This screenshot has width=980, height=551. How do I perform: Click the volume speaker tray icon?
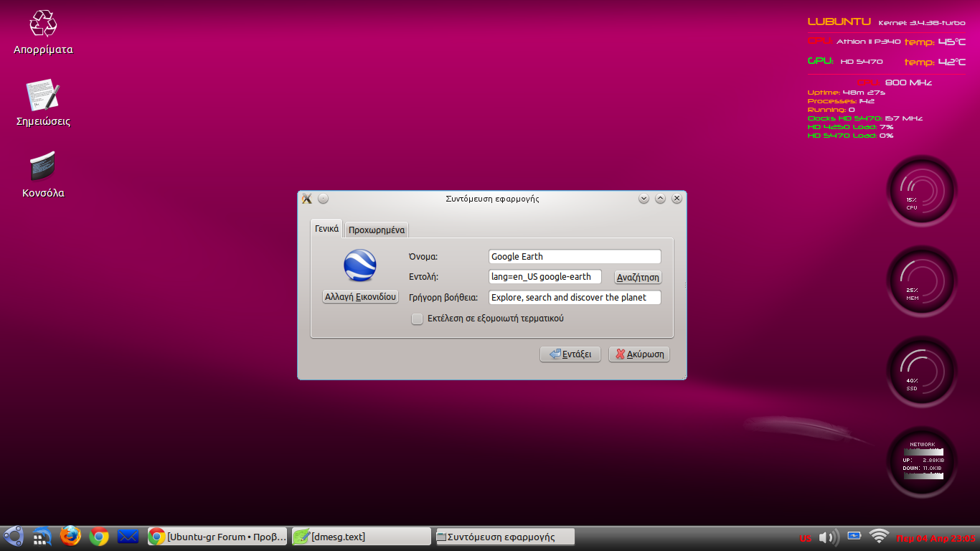click(829, 537)
